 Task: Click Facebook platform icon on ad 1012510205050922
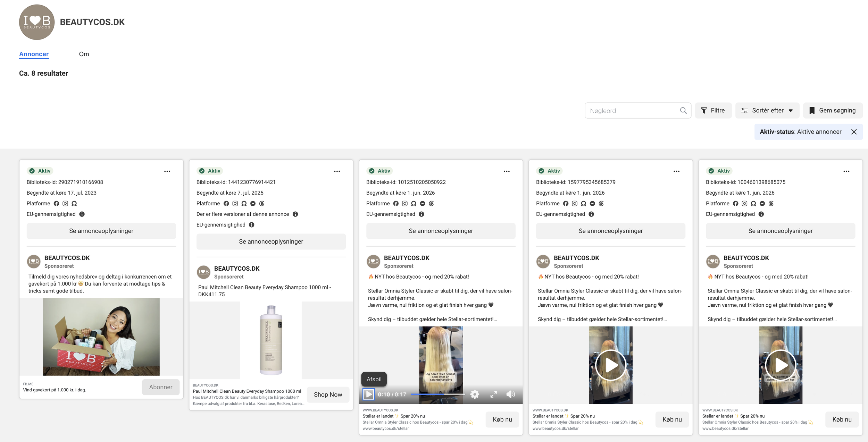pyautogui.click(x=396, y=204)
